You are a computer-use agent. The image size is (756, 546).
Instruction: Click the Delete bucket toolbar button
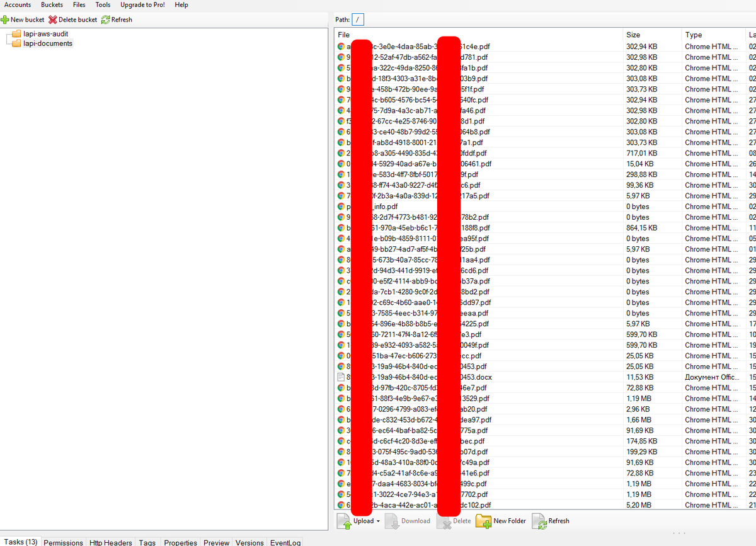click(x=73, y=20)
